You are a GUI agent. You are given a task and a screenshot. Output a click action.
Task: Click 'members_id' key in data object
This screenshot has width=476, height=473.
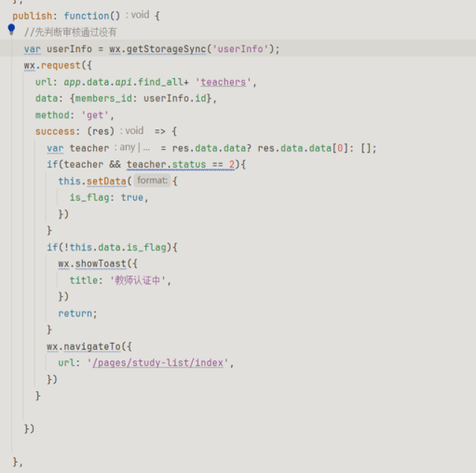click(103, 99)
